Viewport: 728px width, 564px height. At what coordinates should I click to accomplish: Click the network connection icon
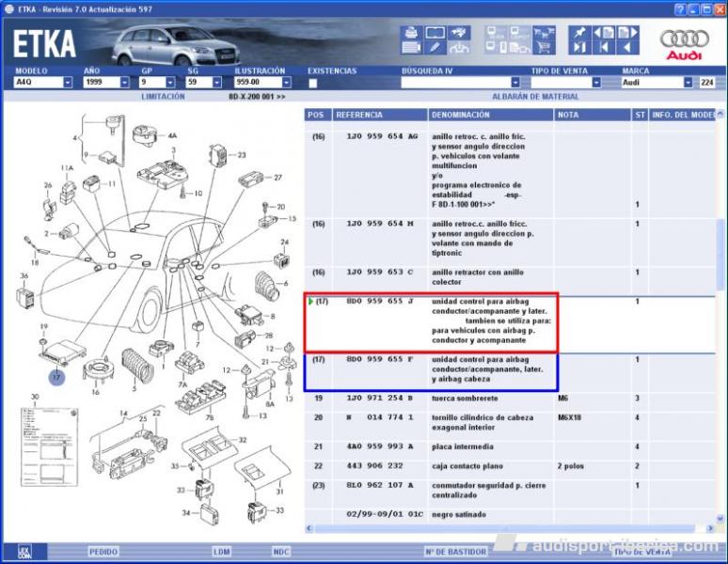[x=458, y=47]
